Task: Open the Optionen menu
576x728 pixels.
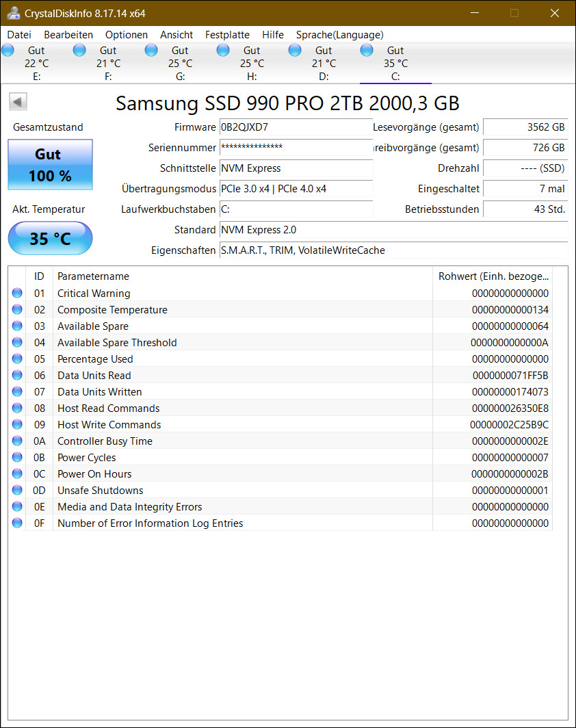Action: click(127, 35)
